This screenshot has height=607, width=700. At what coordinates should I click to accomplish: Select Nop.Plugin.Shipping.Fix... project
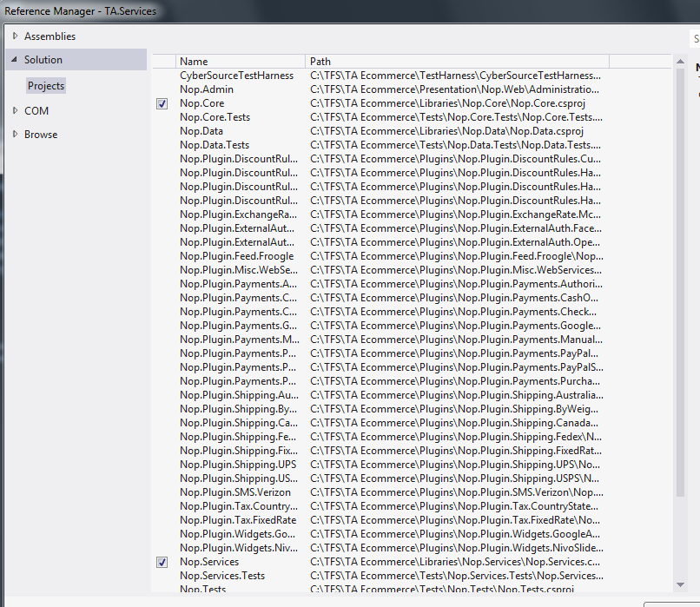tap(239, 451)
